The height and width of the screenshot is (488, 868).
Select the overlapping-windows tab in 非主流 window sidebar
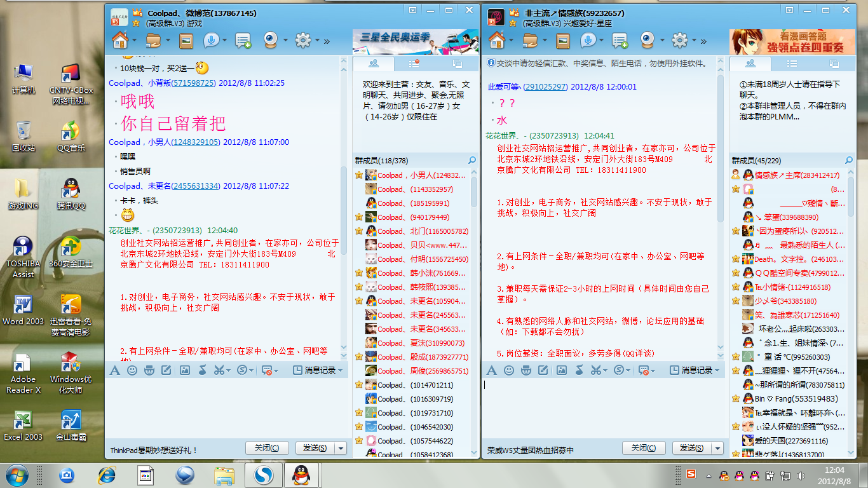(x=834, y=64)
